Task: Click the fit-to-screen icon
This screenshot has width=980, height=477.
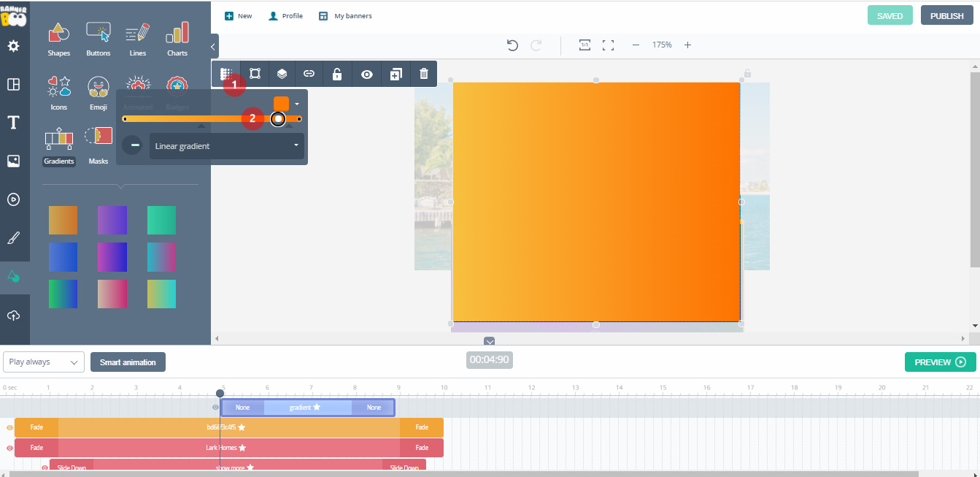Action: pos(608,45)
